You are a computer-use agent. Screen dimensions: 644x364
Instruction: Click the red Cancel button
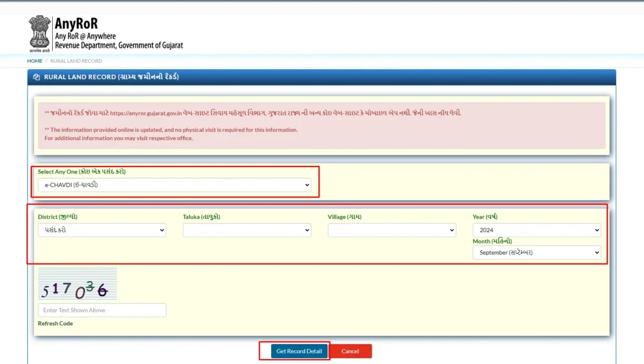pyautogui.click(x=350, y=351)
